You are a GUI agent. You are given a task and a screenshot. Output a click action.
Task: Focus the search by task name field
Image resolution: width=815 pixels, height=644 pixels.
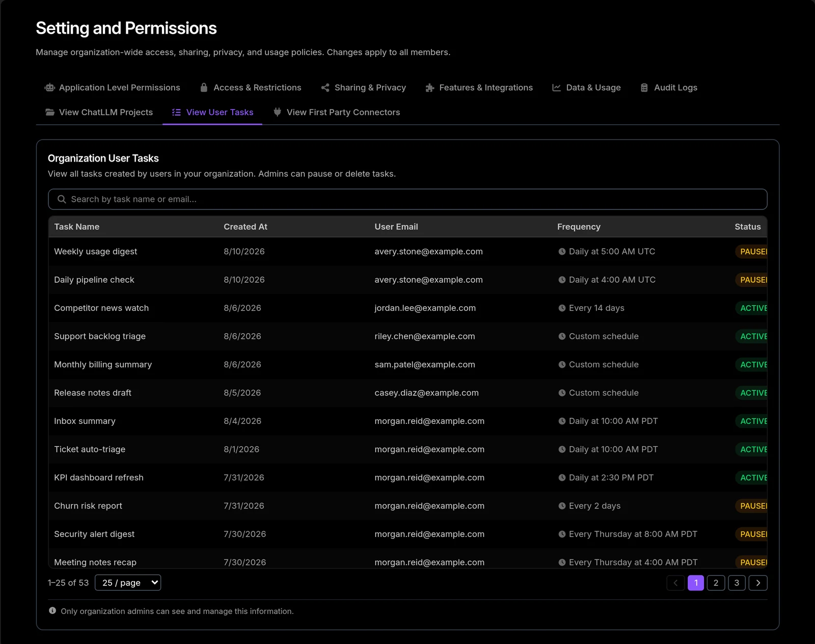click(x=407, y=199)
